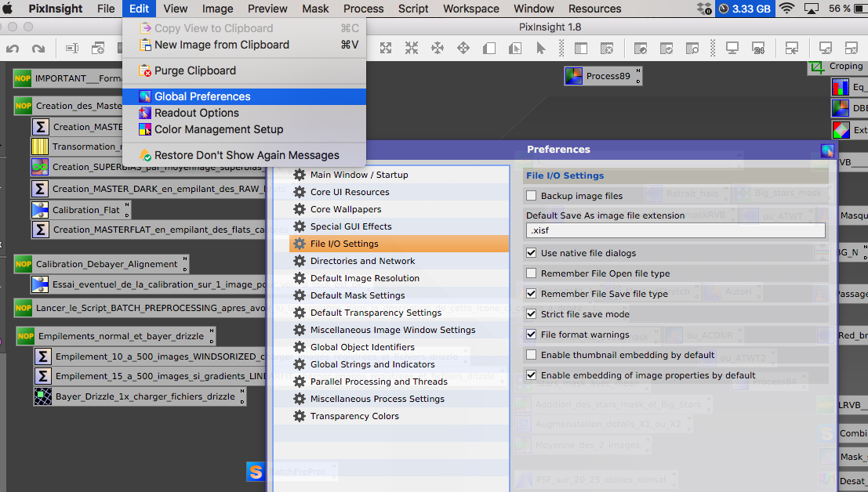This screenshot has width=868, height=492.
Task: Click the window with red X toolbar icon
Action: [x=607, y=48]
